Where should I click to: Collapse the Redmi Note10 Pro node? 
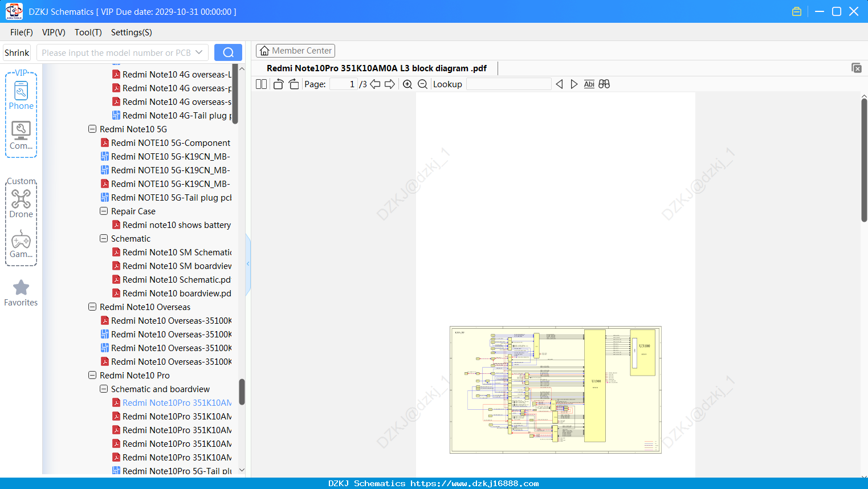(92, 375)
